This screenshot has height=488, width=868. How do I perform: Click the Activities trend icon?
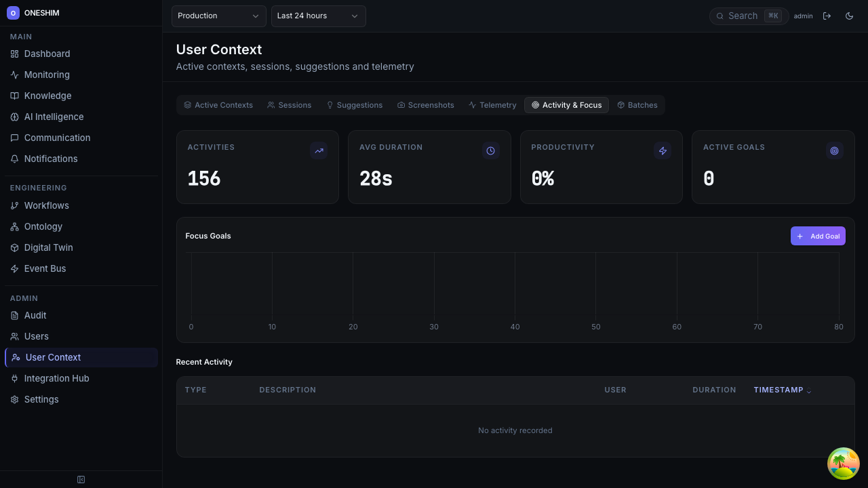pyautogui.click(x=319, y=151)
